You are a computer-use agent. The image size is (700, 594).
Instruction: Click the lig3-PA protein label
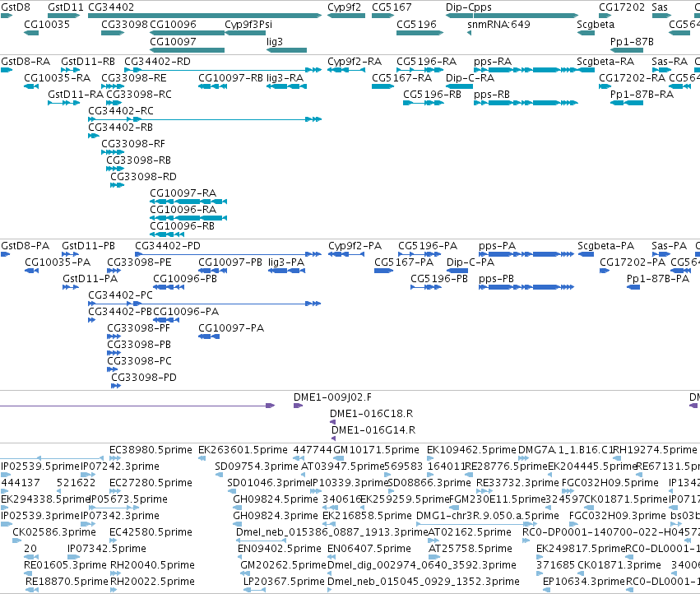tap(286, 262)
